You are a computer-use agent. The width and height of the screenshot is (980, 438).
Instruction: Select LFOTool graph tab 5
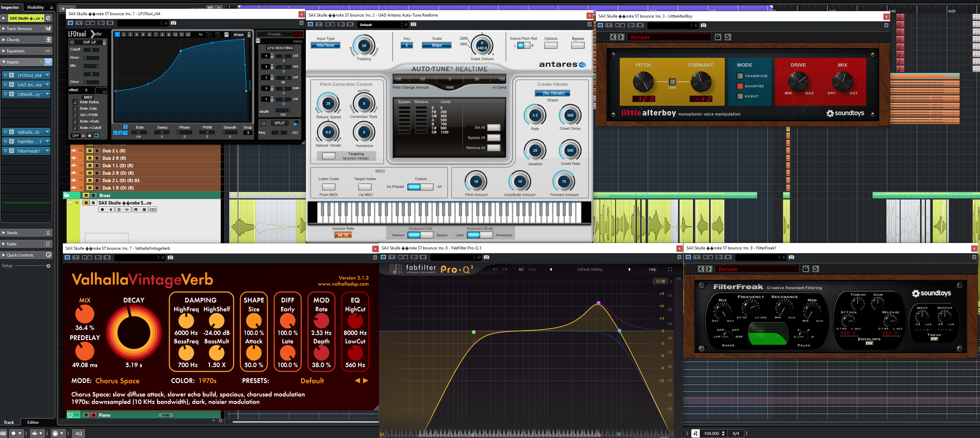click(143, 34)
